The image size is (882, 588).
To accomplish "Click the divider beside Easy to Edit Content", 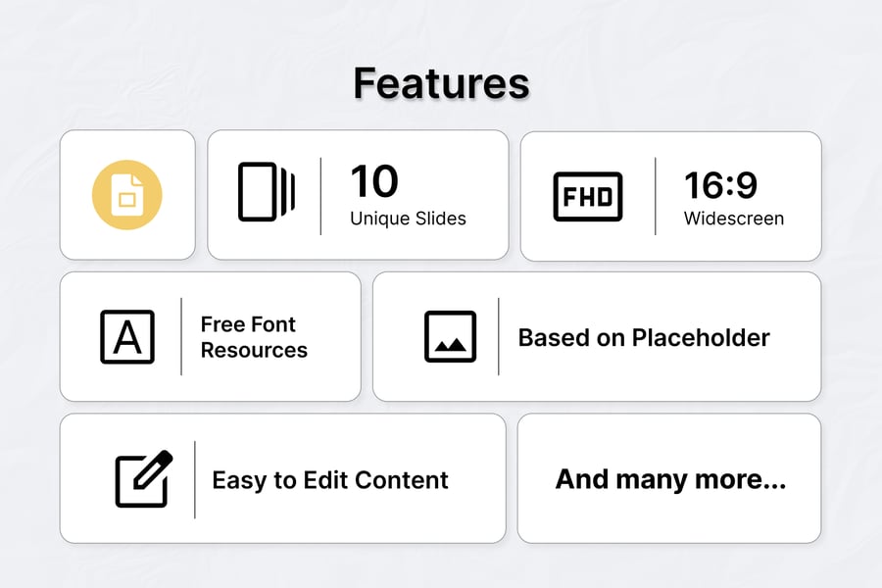I will pyautogui.click(x=194, y=479).
